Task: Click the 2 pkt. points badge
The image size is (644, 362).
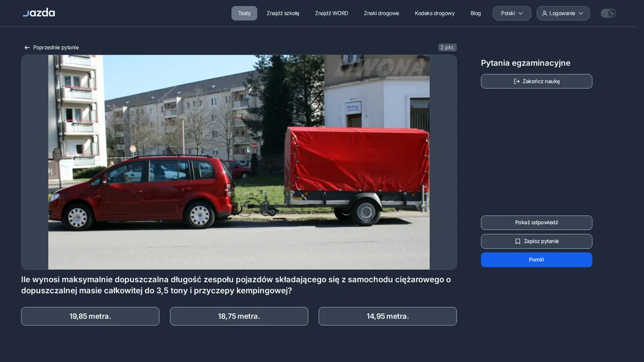Action: coord(448,47)
